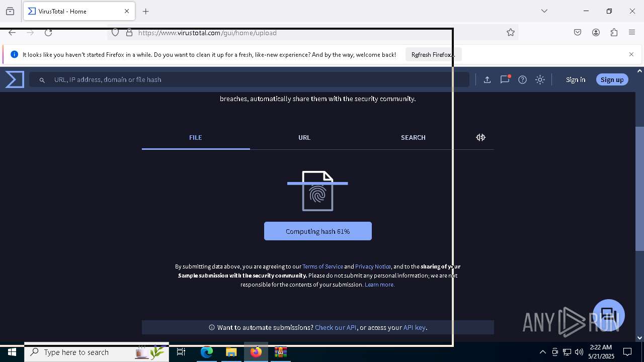Viewport: 644px width, 362px height.
Task: Switch to the URL tab
Action: [304, 137]
